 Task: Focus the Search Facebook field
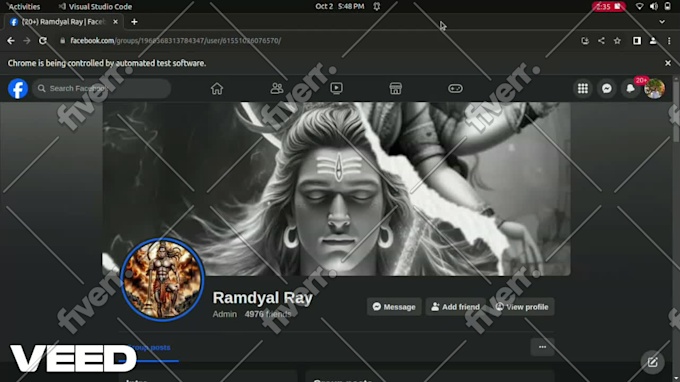(101, 88)
